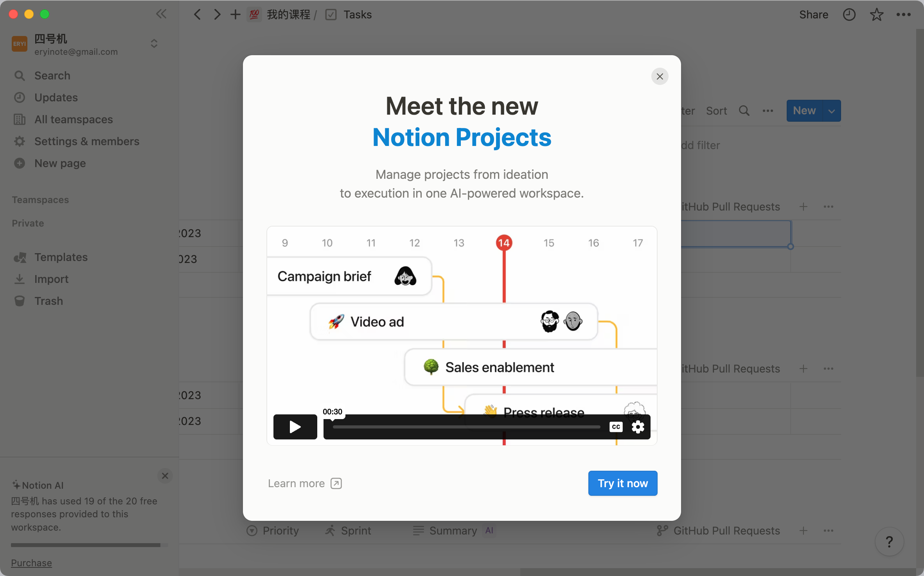
Task: Open the page options three-dot menu
Action: [904, 14]
